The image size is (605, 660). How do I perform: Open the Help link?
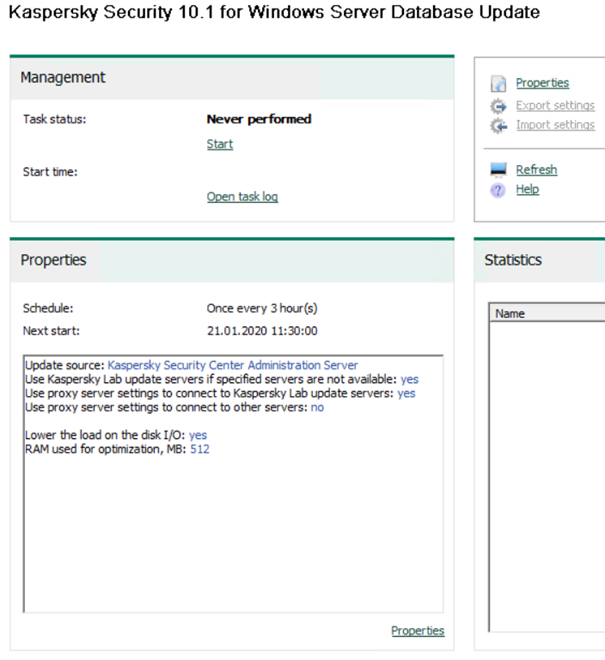tap(528, 189)
